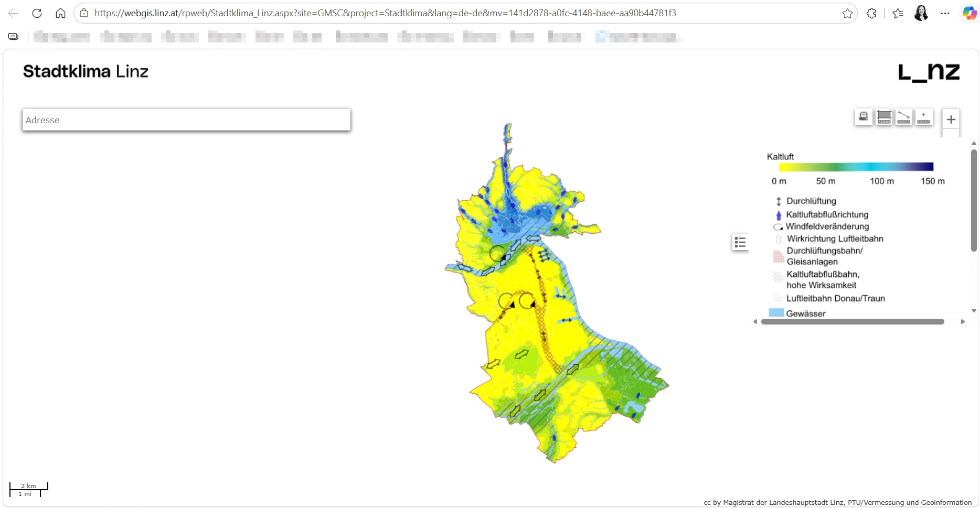Click the Gewässer legend entry
This screenshot has height=508, width=980.
806,314
